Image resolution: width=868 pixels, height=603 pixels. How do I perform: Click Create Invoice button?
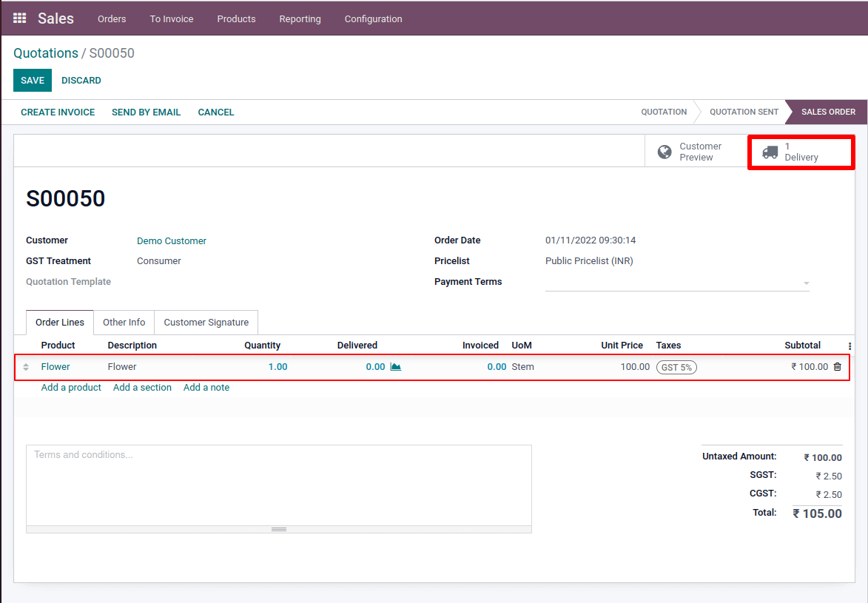click(58, 112)
